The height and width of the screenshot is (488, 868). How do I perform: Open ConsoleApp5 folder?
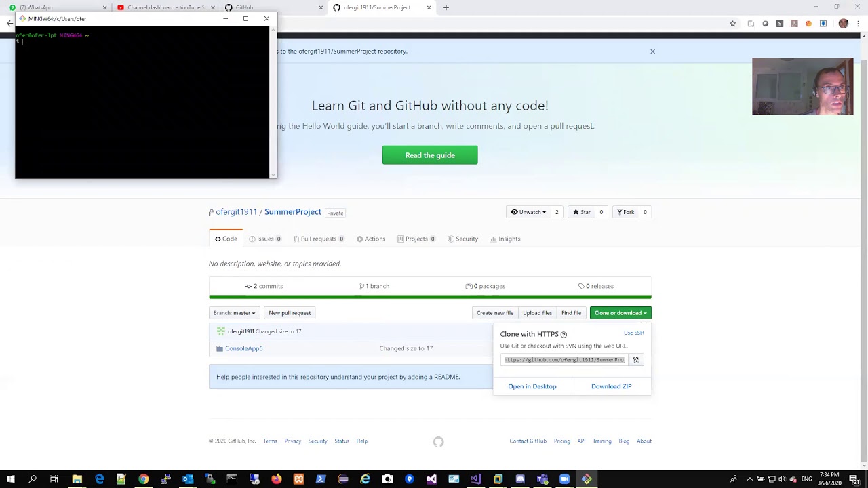pos(243,348)
